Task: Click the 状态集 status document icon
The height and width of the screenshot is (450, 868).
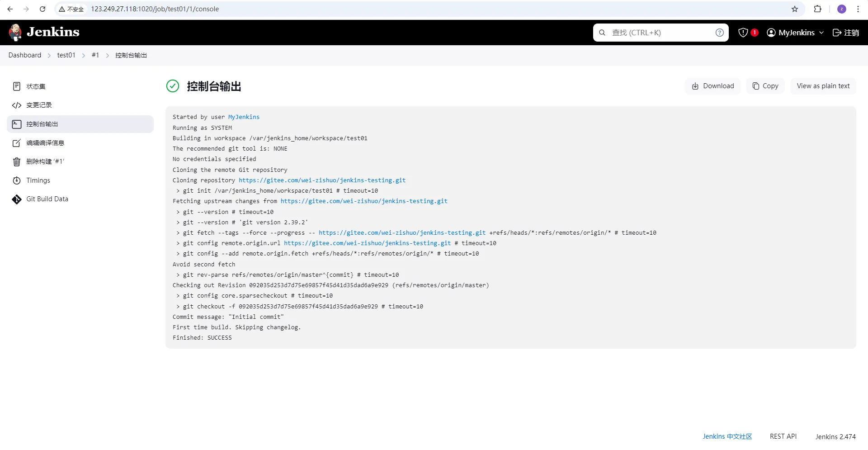Action: [x=17, y=86]
